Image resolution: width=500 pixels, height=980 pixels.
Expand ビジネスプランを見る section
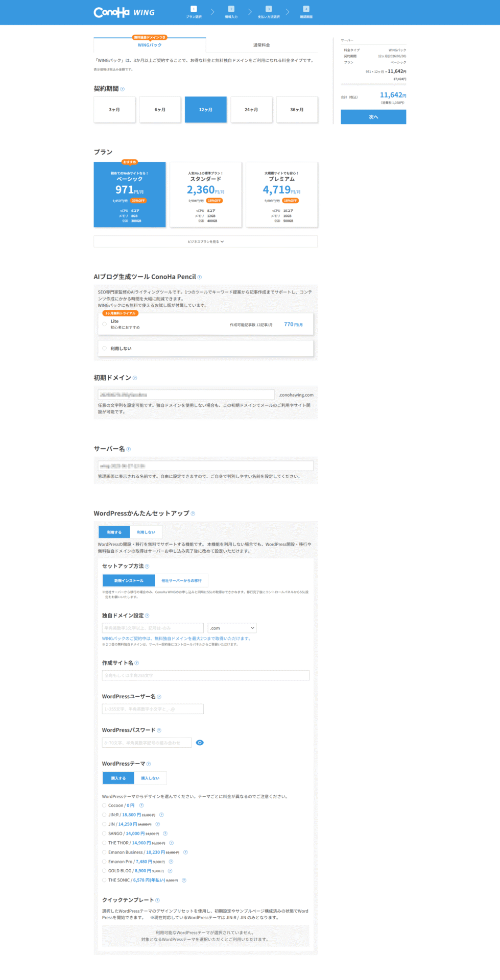(205, 241)
